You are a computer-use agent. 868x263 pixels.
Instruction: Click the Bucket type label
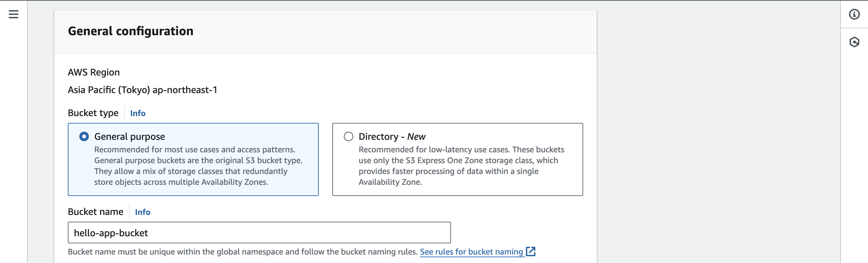point(93,113)
